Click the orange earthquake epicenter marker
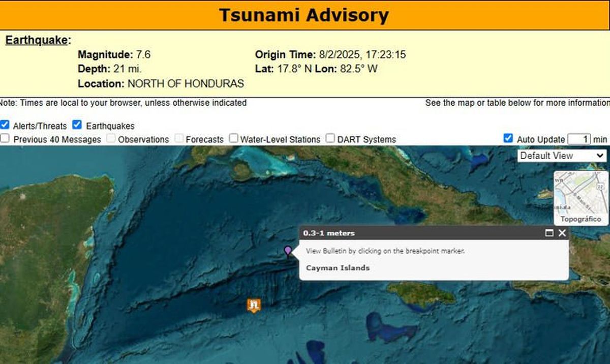The height and width of the screenshot is (364, 610). (x=253, y=304)
